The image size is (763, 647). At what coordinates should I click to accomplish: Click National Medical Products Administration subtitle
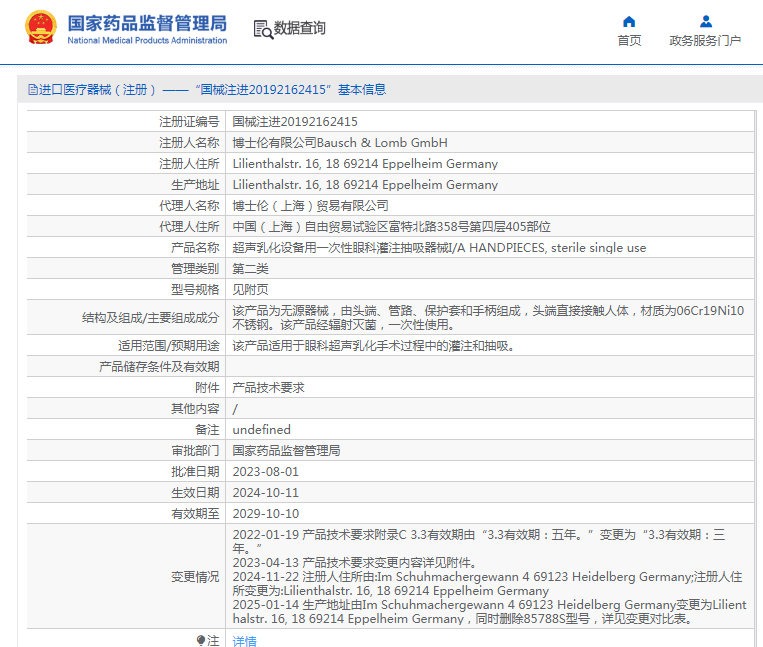tap(147, 40)
